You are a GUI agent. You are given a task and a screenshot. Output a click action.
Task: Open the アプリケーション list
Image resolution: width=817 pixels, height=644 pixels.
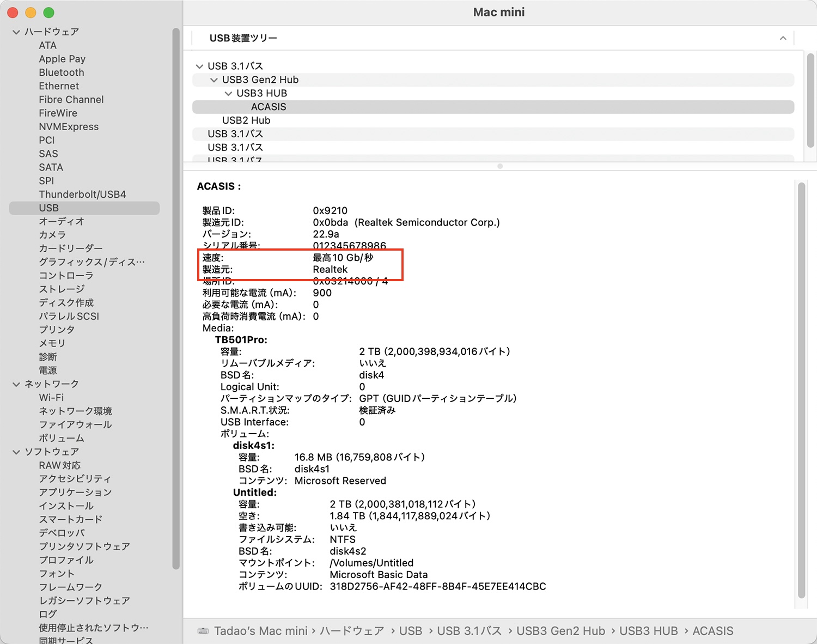[x=75, y=493]
